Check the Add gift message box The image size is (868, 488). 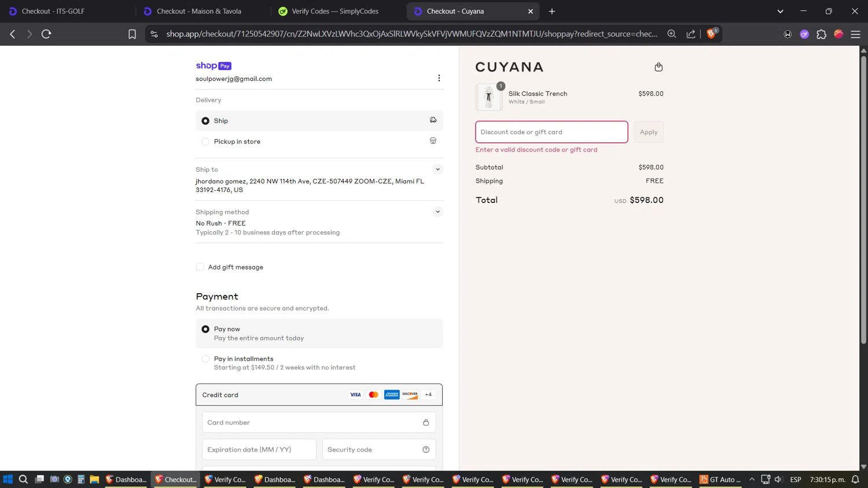pos(200,267)
